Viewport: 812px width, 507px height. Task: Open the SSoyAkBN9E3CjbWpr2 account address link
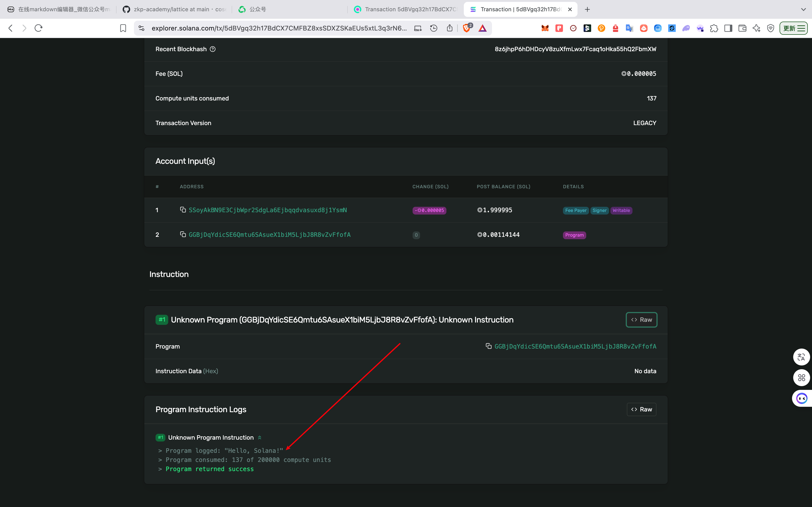[267, 210]
